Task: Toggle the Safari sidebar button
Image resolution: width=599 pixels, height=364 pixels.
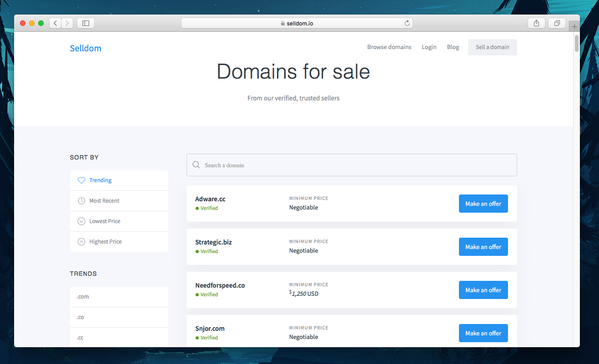Action: click(x=86, y=23)
